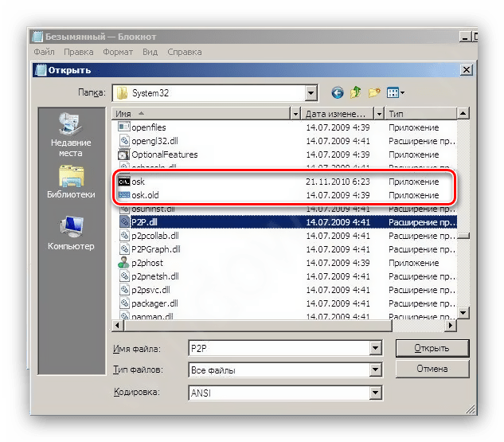Screen dimensions: 504x442
Task: Open Компьютер in the sidebar
Action: 71,233
